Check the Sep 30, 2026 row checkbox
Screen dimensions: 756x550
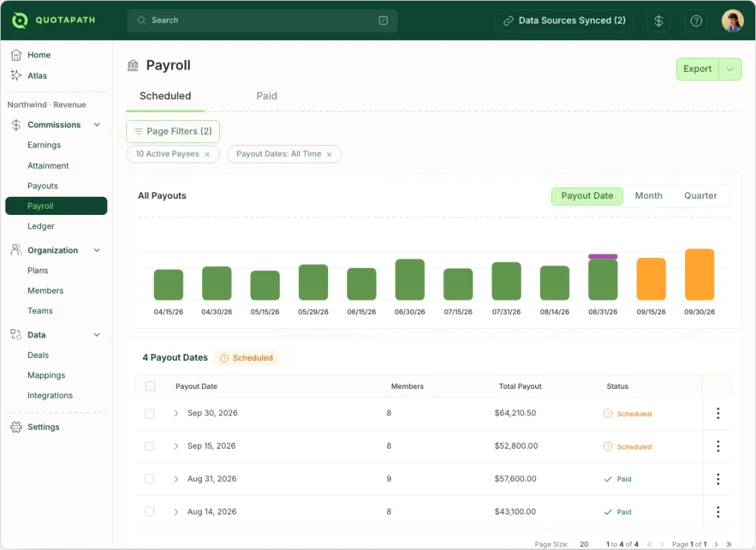(150, 414)
